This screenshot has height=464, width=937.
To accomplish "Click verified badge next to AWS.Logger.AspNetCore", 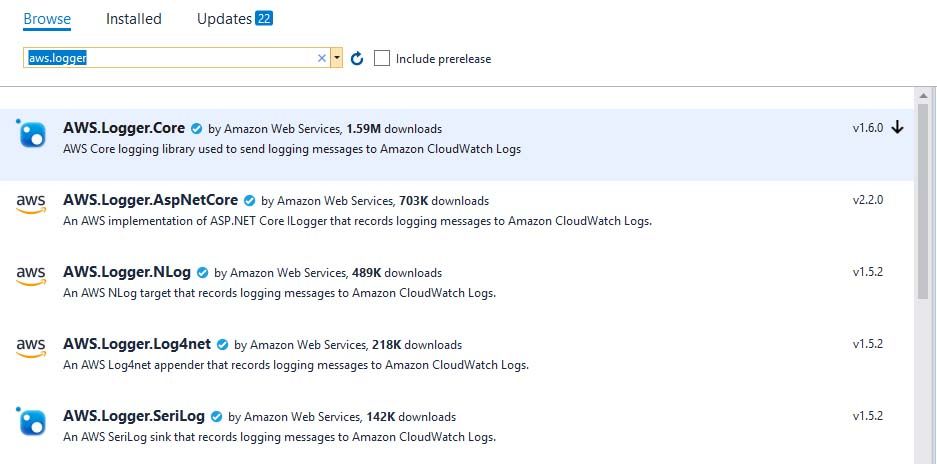I will click(x=249, y=200).
